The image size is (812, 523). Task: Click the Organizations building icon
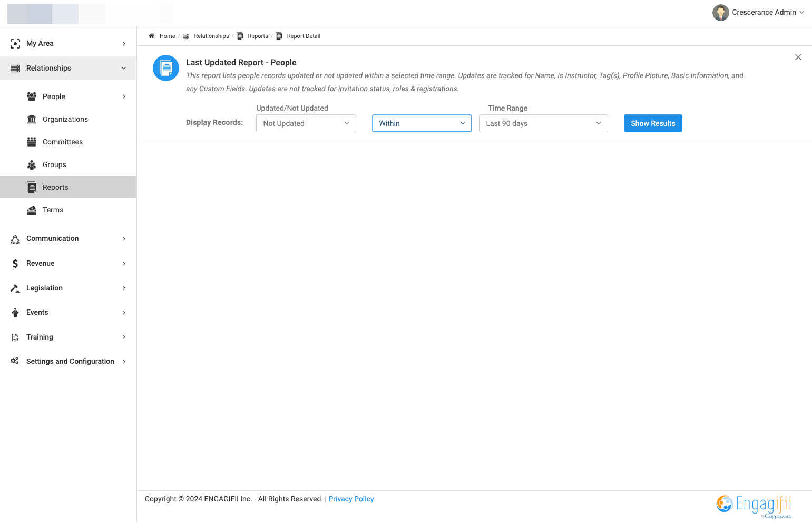pyautogui.click(x=32, y=119)
